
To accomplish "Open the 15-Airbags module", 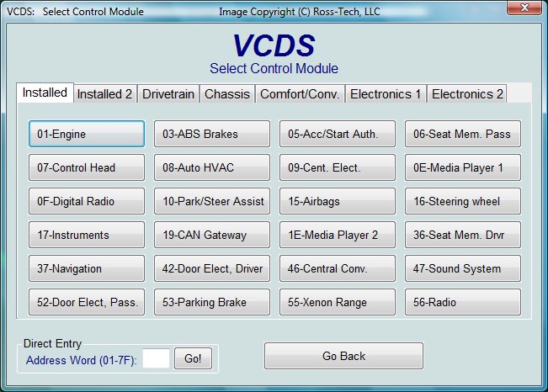I will [x=338, y=201].
